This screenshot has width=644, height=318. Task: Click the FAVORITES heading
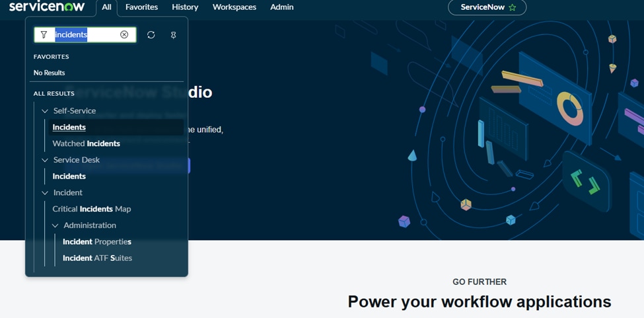coord(52,57)
